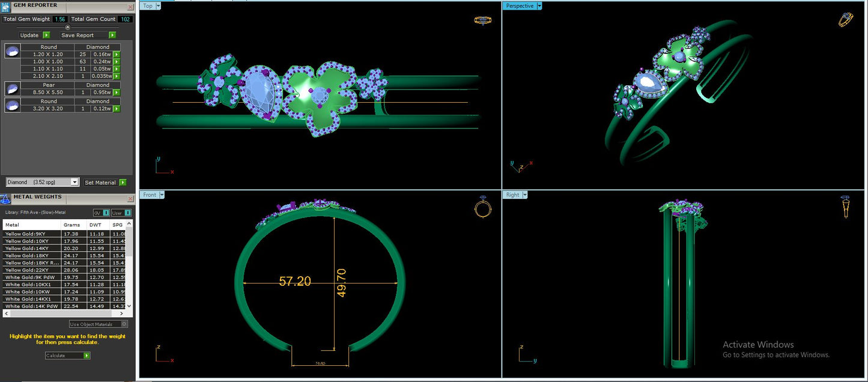Screen dimensions: 868x382
Task: Click green arrow next to Save Report
Action: pos(112,35)
